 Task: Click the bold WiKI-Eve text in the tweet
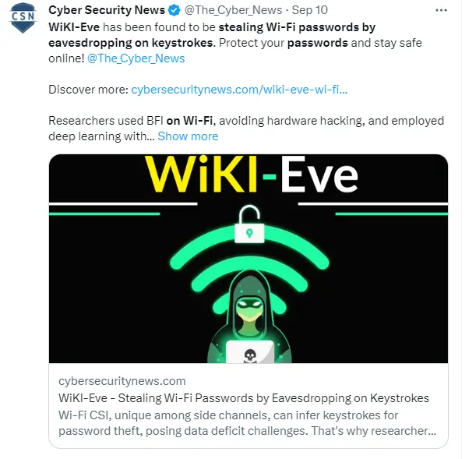[74, 27]
